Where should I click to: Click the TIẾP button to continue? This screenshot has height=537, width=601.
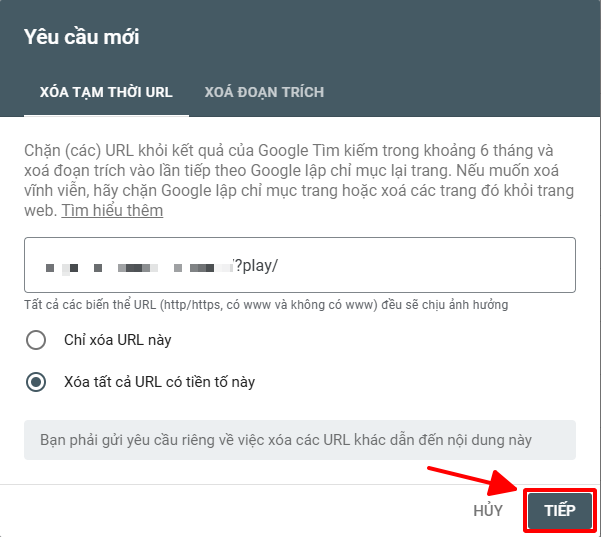(560, 510)
